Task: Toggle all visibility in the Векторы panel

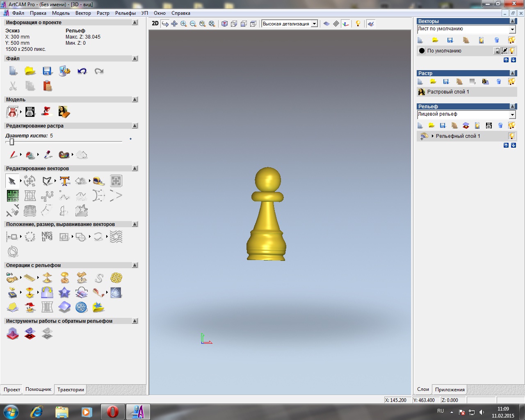Action: click(x=511, y=40)
